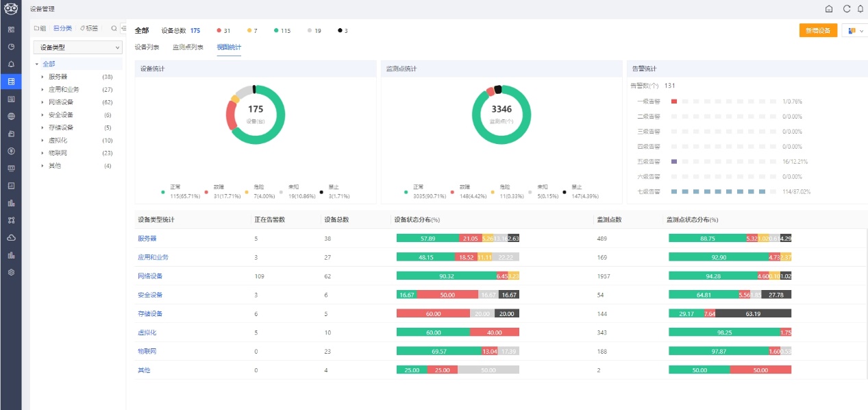Image resolution: width=868 pixels, height=410 pixels.
Task: Click the 七级告警 alarm bar
Action: point(722,192)
